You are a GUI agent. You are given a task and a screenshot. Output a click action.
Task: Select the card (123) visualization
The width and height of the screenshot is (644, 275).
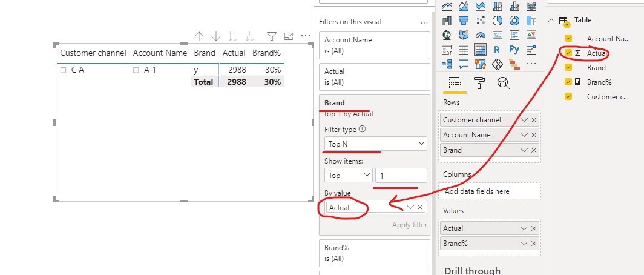[x=498, y=35]
